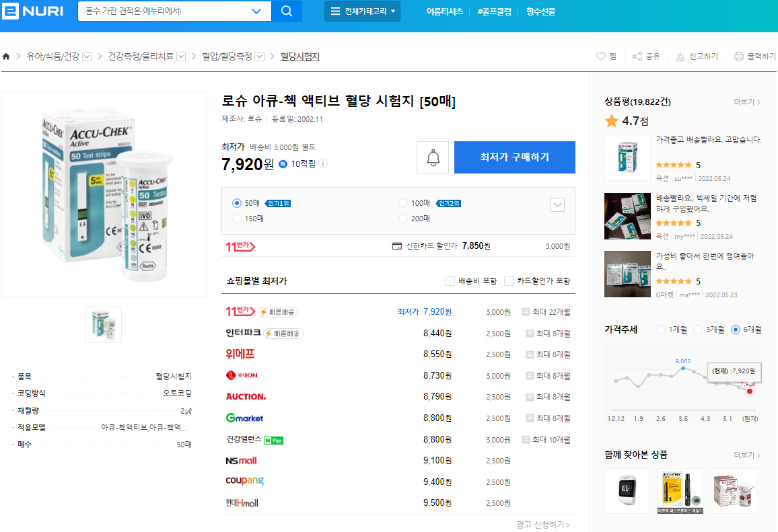Expand the quantity options panel chevron
The height and width of the screenshot is (532, 778).
click(x=558, y=204)
